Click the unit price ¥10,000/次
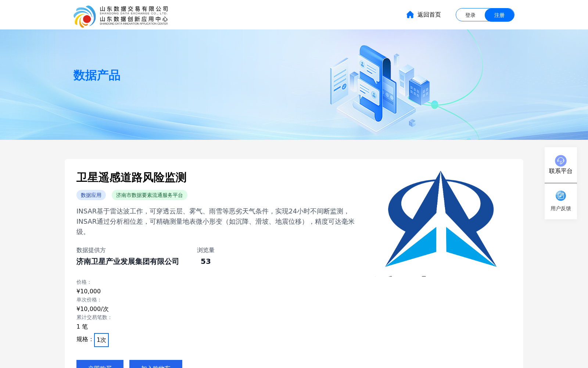 (x=93, y=309)
